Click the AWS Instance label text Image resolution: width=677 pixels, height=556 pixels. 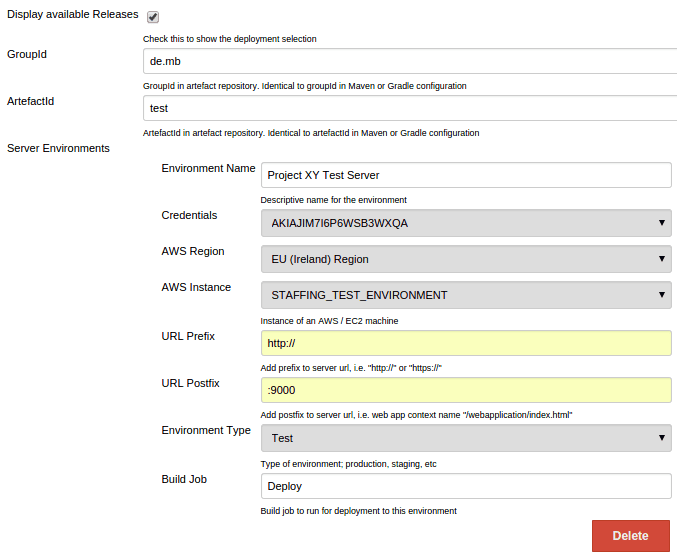coord(196,287)
